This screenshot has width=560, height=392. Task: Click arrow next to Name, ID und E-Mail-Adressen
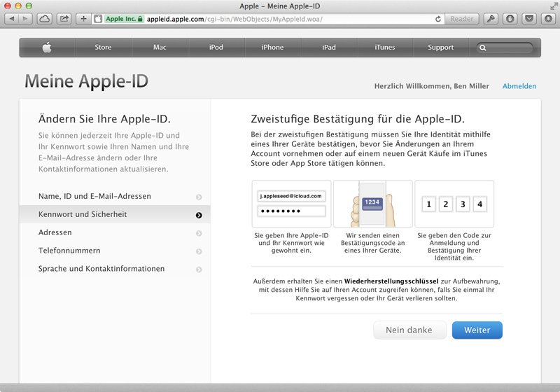pos(199,197)
